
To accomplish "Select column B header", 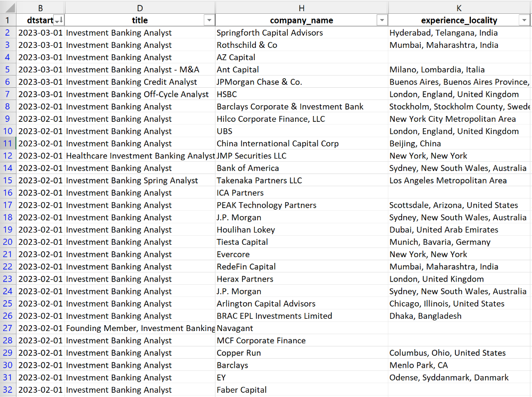I will (x=40, y=8).
